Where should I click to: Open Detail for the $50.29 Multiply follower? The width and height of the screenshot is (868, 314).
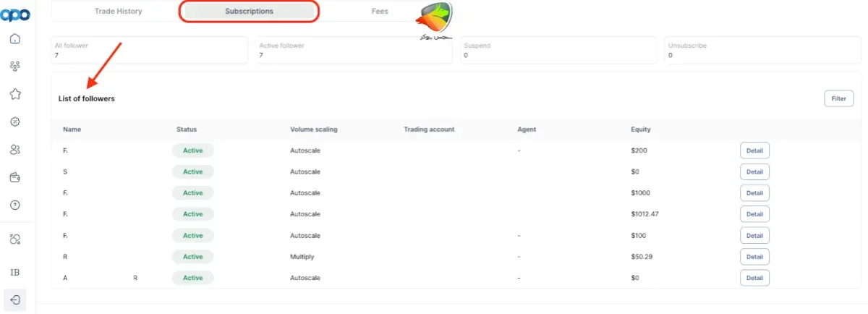click(754, 257)
